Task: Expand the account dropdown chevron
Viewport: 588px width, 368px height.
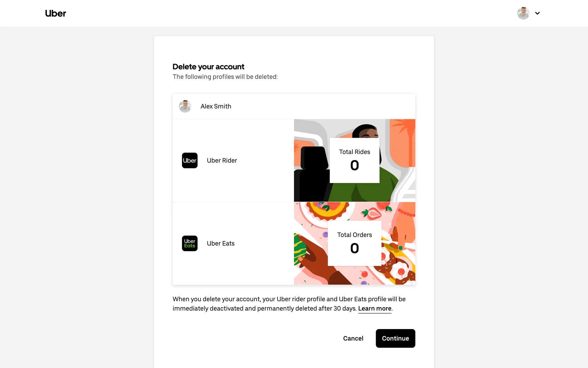Action: point(537,13)
